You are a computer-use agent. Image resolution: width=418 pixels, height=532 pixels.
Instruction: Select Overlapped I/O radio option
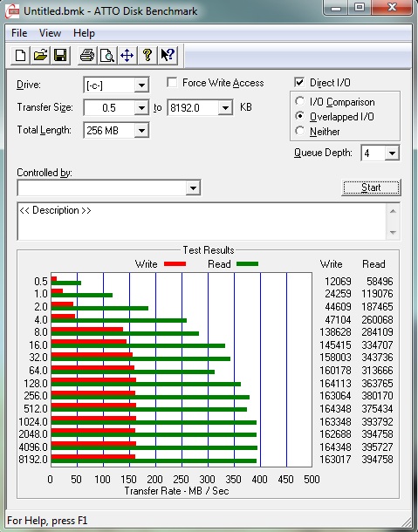(300, 116)
